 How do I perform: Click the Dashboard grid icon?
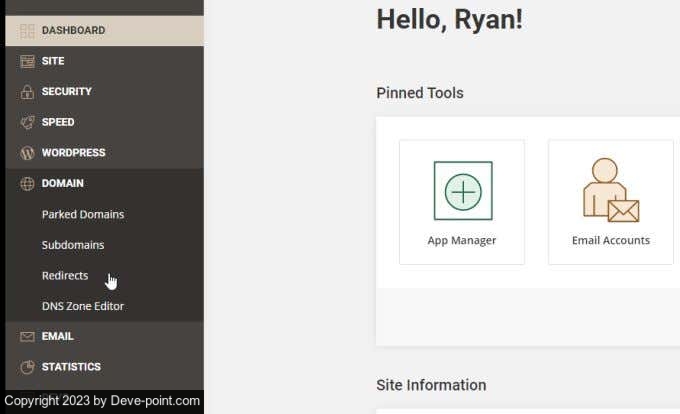[x=27, y=31]
